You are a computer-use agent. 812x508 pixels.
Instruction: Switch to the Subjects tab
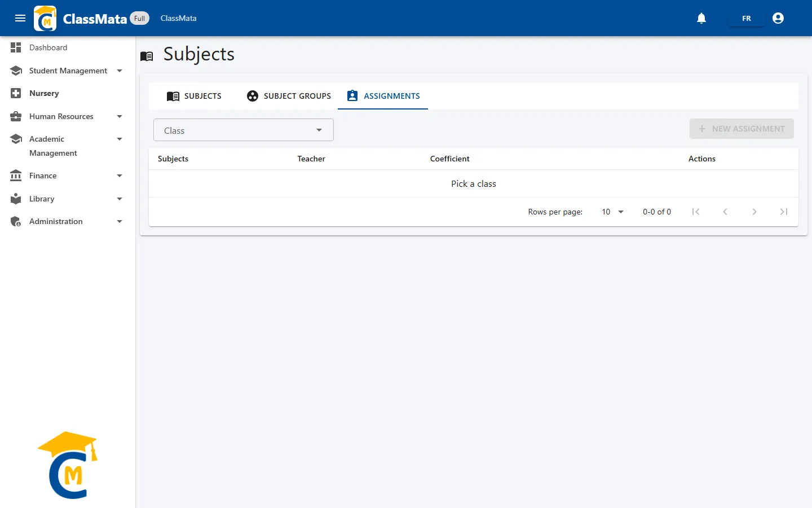(194, 96)
